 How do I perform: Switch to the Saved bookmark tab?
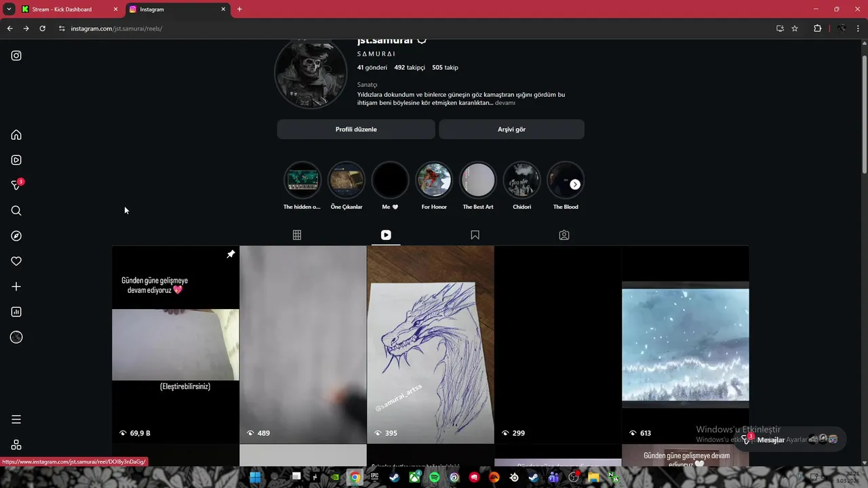(475, 235)
